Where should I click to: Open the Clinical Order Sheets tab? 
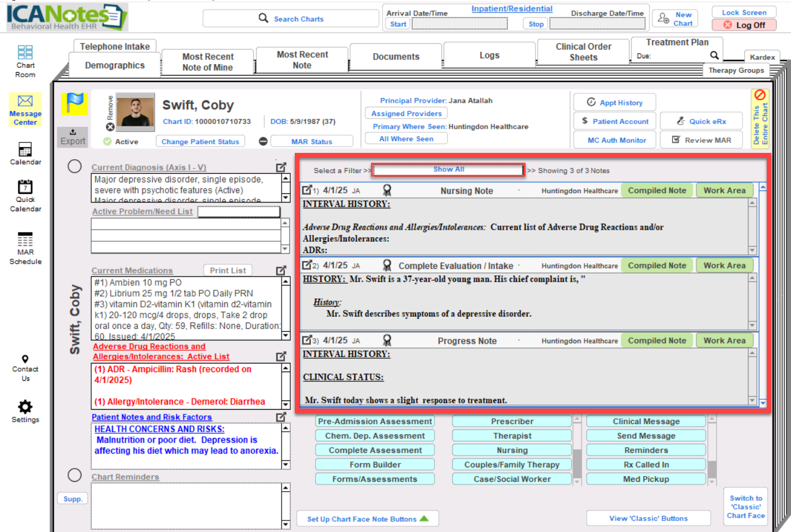[x=583, y=52]
